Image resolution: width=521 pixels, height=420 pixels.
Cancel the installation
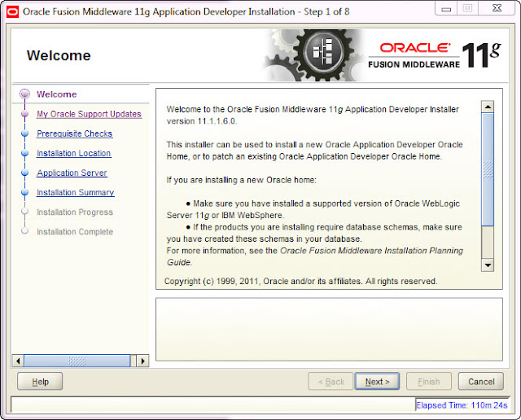click(x=481, y=382)
